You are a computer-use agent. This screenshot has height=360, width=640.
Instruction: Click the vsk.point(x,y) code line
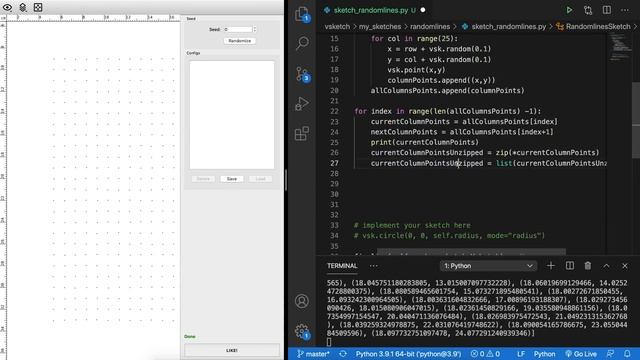(x=416, y=70)
